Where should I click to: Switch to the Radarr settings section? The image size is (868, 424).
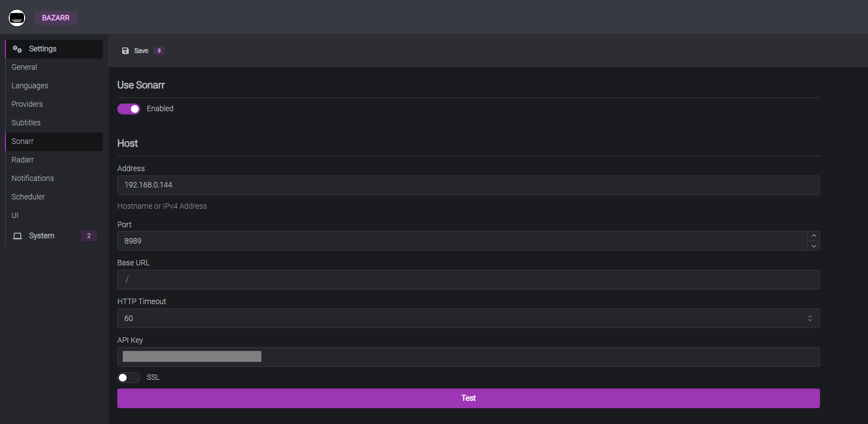pos(22,159)
